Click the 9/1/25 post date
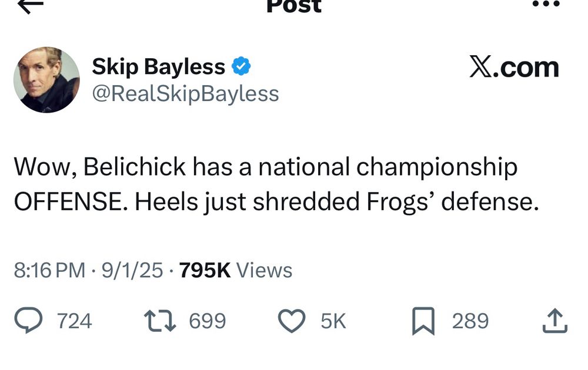This screenshot has width=588, height=370. 132,270
